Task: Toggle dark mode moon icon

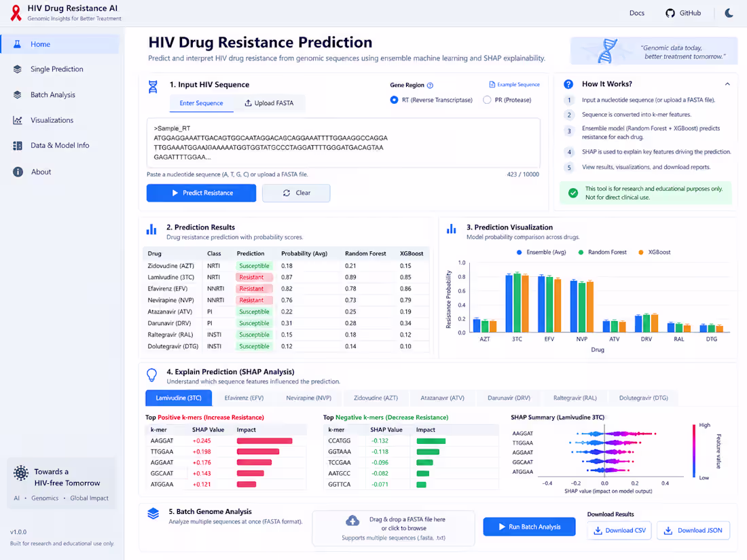Action: pos(729,13)
